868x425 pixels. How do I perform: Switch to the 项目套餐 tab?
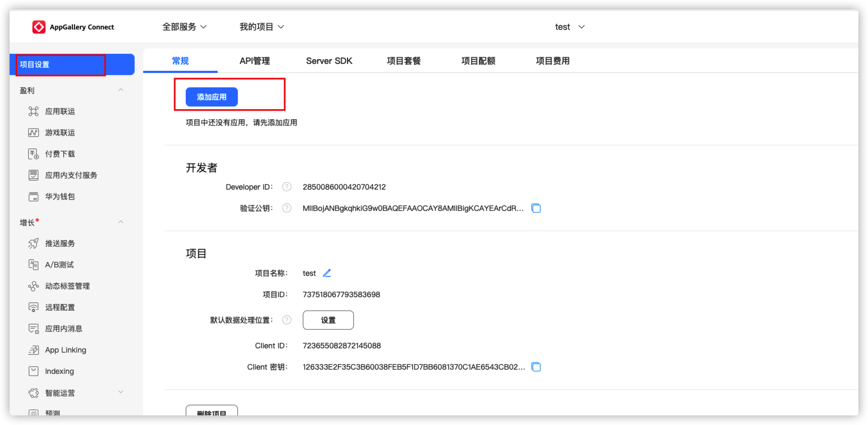(404, 61)
